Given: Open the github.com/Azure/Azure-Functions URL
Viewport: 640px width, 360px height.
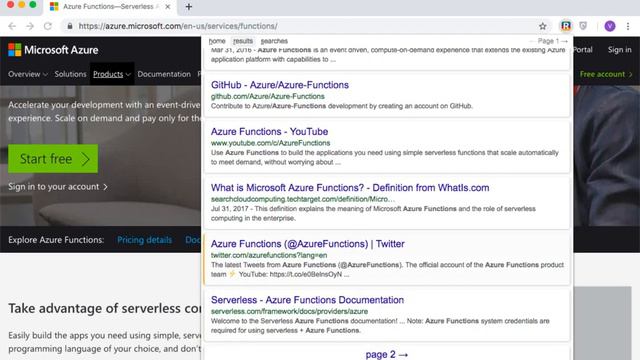Looking at the screenshot, I should [268, 96].
